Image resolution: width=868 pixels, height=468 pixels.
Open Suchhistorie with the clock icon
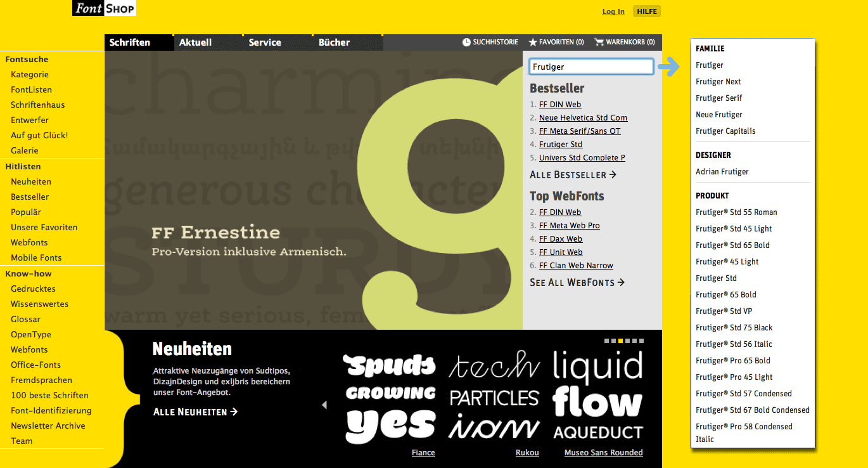click(490, 42)
